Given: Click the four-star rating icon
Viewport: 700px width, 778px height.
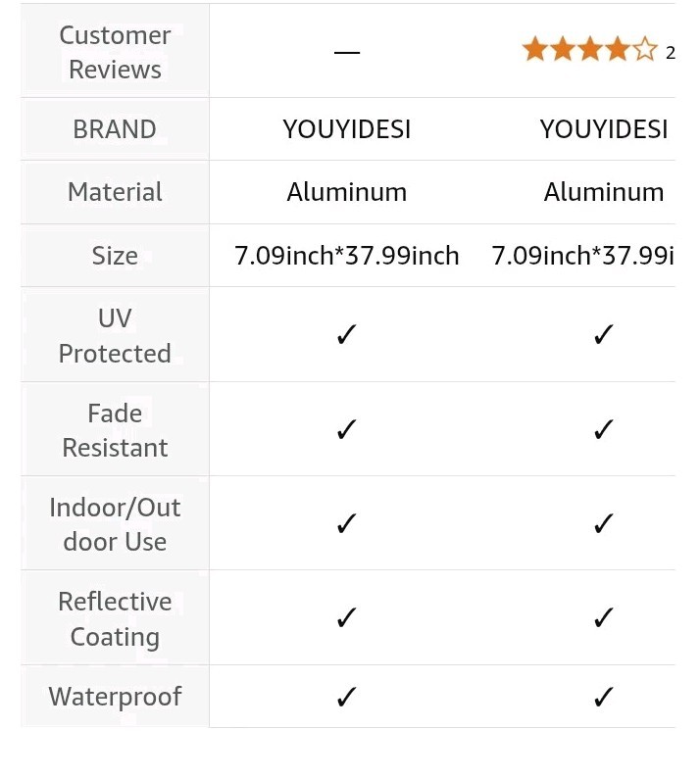Looking at the screenshot, I should (x=589, y=49).
